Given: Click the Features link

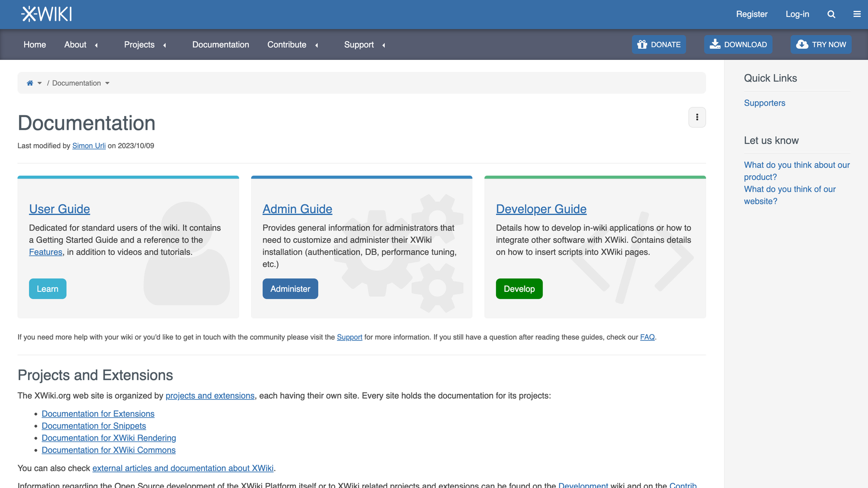Looking at the screenshot, I should click(x=46, y=252).
